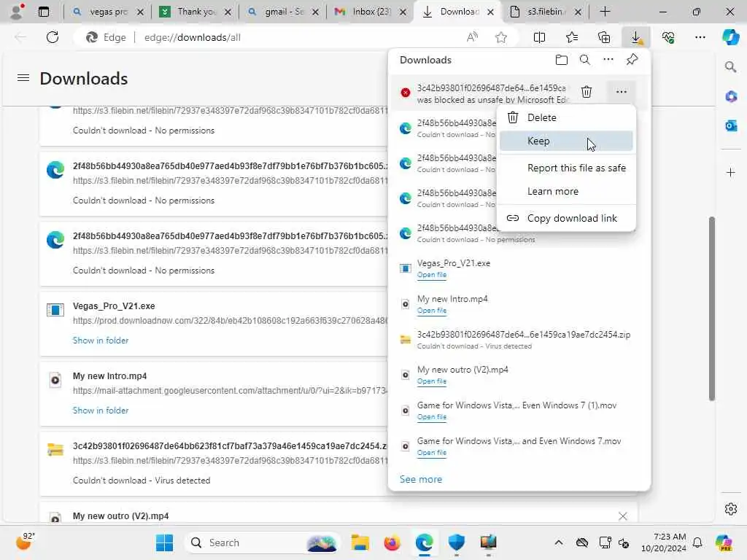Switch to the Thank you tab
747x560 pixels.
coord(194,12)
